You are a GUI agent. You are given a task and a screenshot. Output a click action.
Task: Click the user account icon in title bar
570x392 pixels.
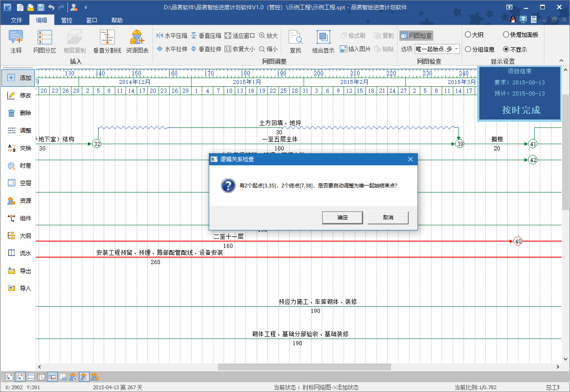74,7
